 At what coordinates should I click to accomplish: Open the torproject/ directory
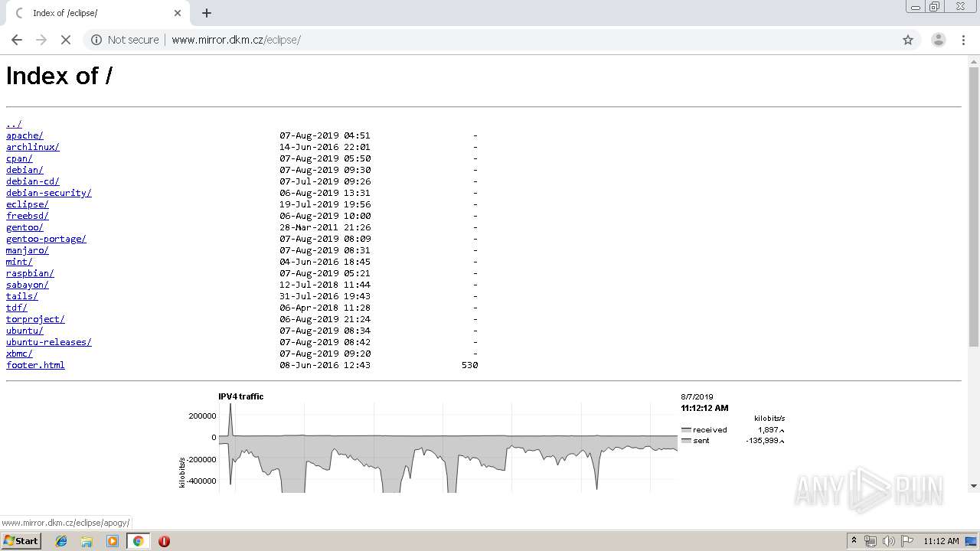(35, 319)
